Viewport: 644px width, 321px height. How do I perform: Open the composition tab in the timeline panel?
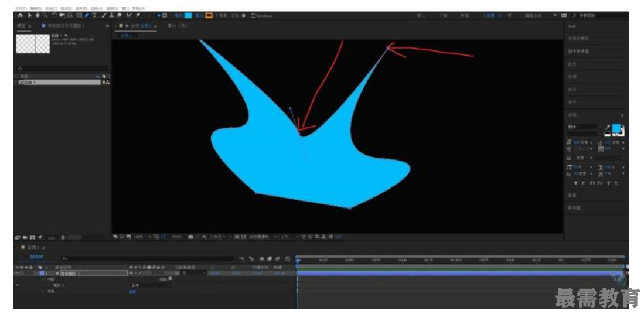tap(33, 248)
